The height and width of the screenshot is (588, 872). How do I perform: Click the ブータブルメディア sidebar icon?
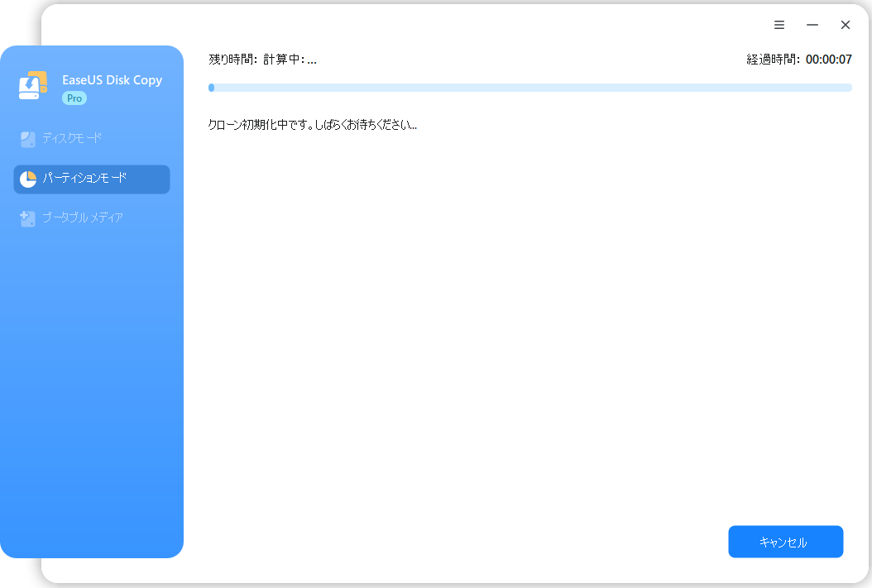[x=28, y=218]
